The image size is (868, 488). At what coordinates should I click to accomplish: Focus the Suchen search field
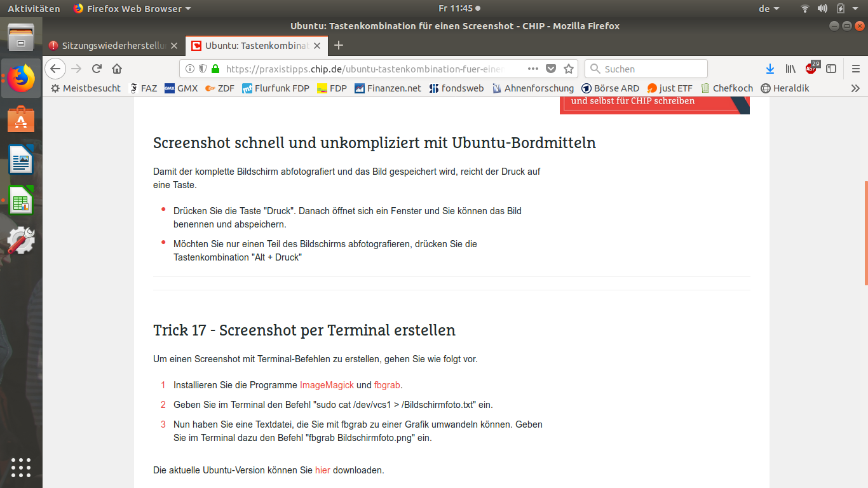pos(646,69)
